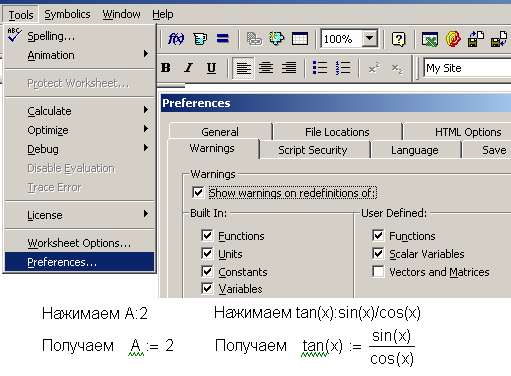Open the Help question mark icon
The height and width of the screenshot is (376, 511).
(398, 39)
